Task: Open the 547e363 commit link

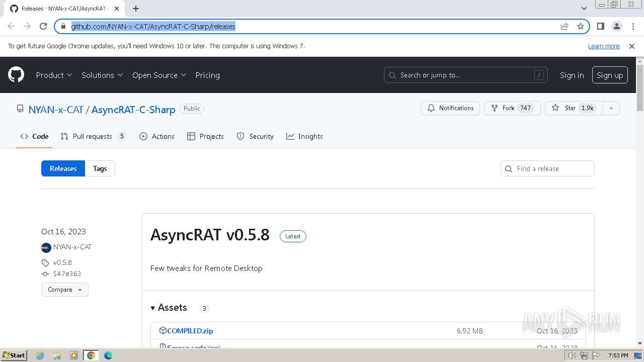Action: [x=67, y=274]
